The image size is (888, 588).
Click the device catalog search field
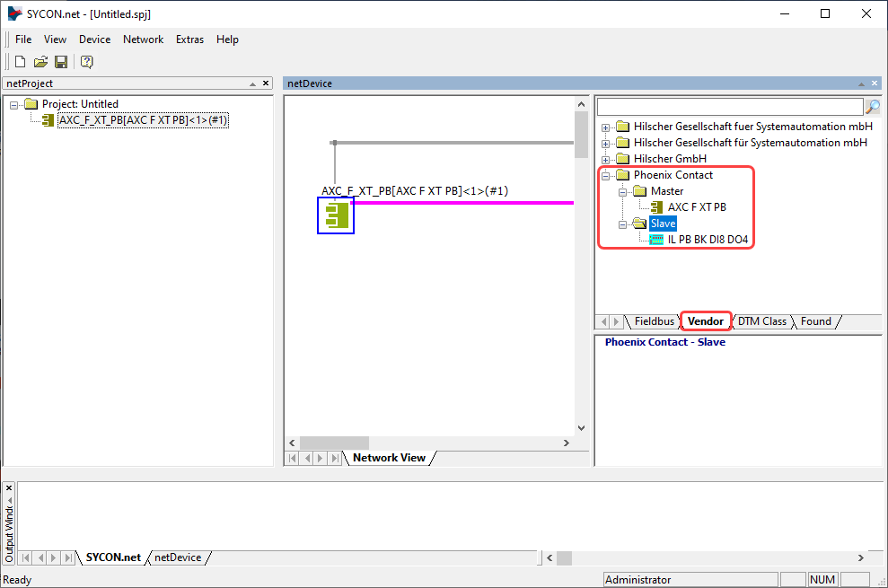click(730, 107)
